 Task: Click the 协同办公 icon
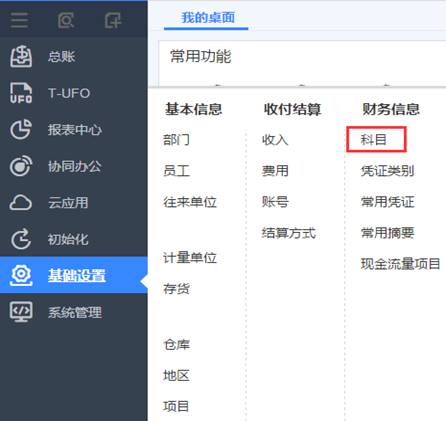[x=21, y=166]
